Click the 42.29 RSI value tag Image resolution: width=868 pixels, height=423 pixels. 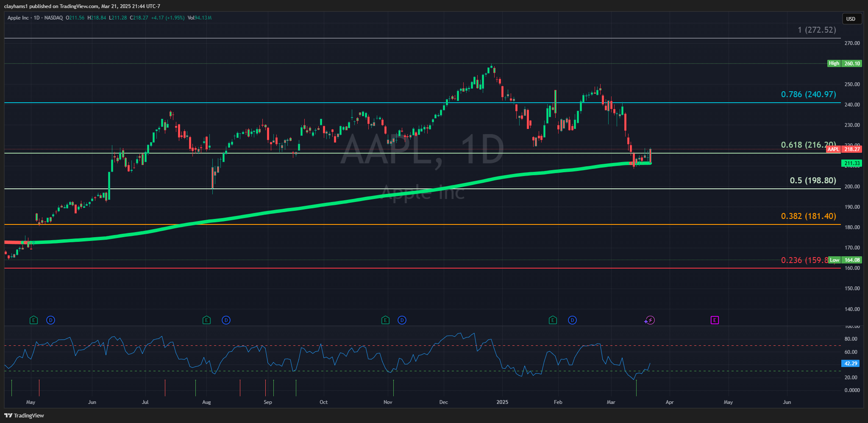click(x=851, y=363)
